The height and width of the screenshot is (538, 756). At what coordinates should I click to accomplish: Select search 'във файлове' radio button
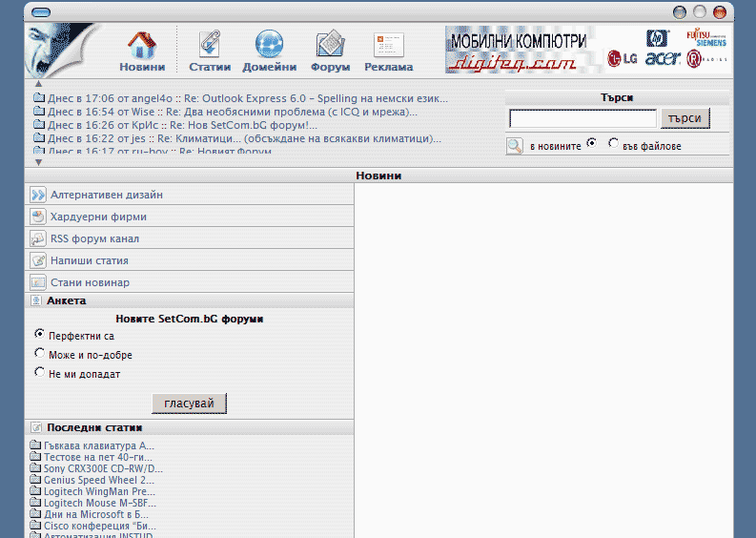click(613, 144)
